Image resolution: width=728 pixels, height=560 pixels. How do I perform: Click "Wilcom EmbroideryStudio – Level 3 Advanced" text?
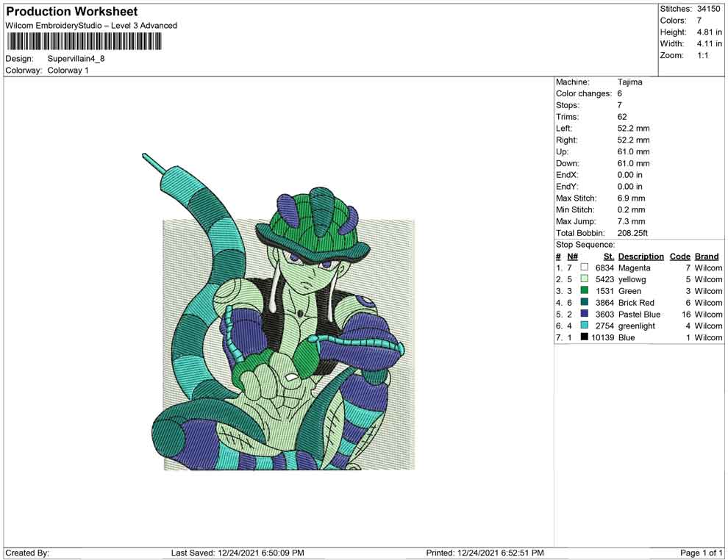click(x=91, y=26)
